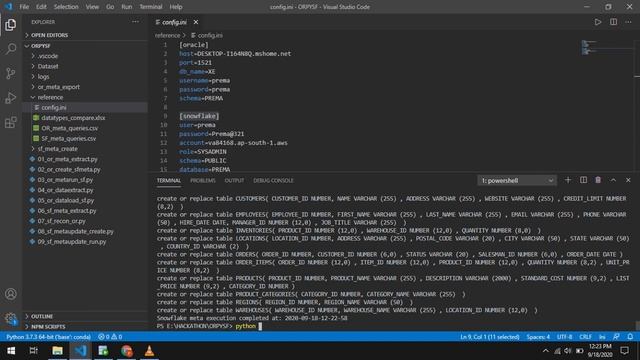This screenshot has height=360, width=640.
Task: Close the terminal panel
Action: [628, 180]
